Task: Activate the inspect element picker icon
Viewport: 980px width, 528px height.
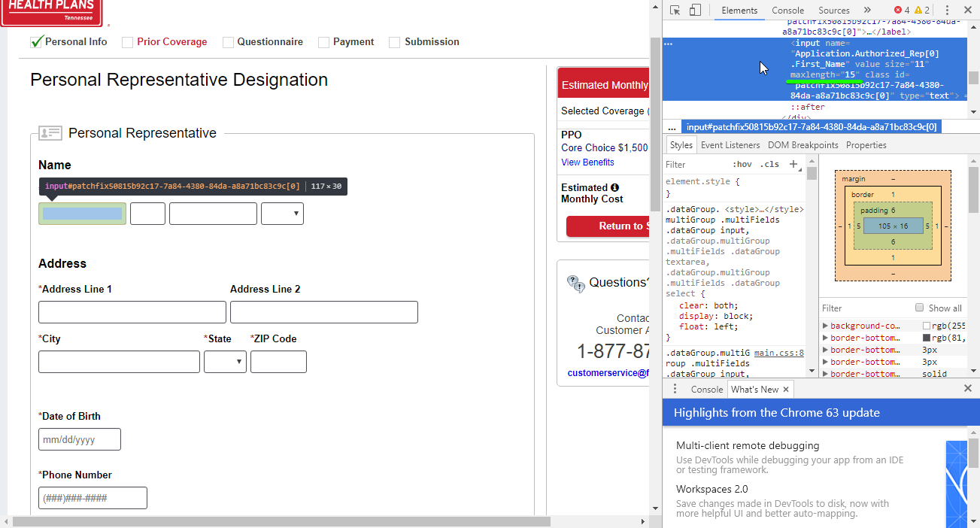Action: click(675, 11)
